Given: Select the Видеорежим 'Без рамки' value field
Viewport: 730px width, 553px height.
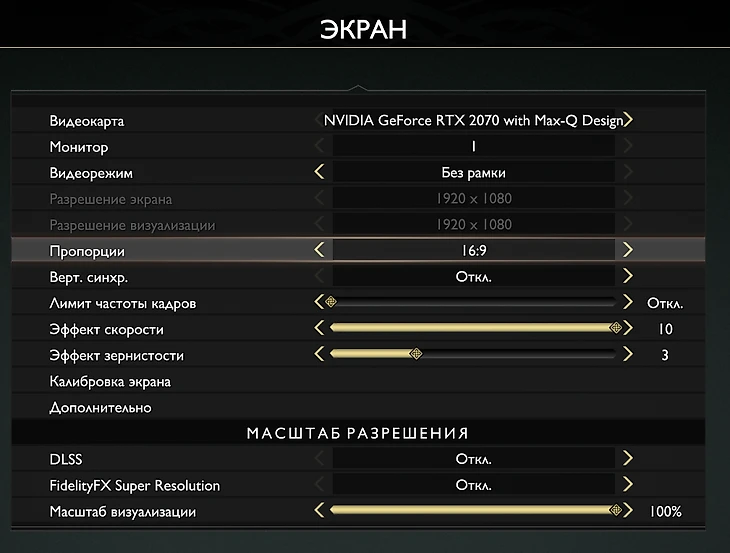Looking at the screenshot, I should pyautogui.click(x=473, y=172).
